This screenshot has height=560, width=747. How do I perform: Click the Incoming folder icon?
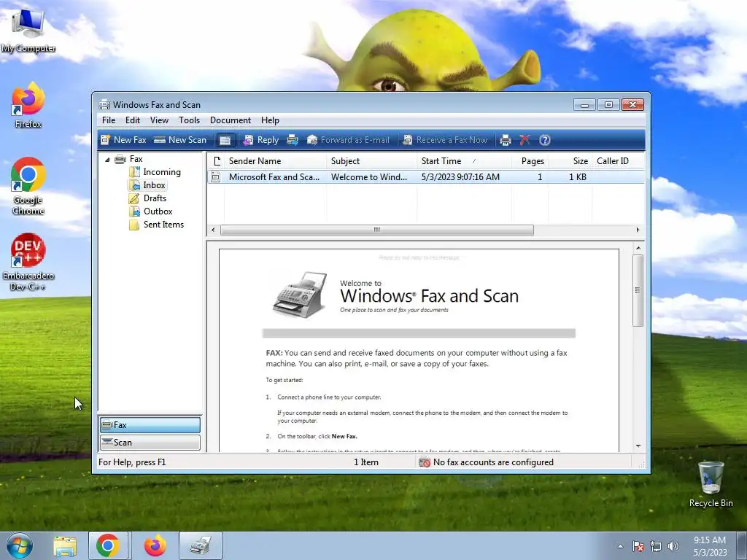pyautogui.click(x=134, y=172)
